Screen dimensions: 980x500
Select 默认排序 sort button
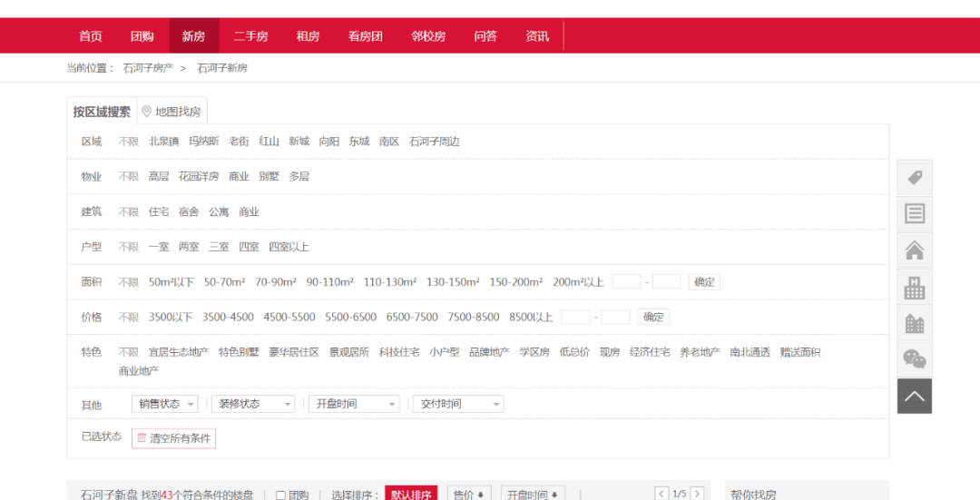point(411,495)
